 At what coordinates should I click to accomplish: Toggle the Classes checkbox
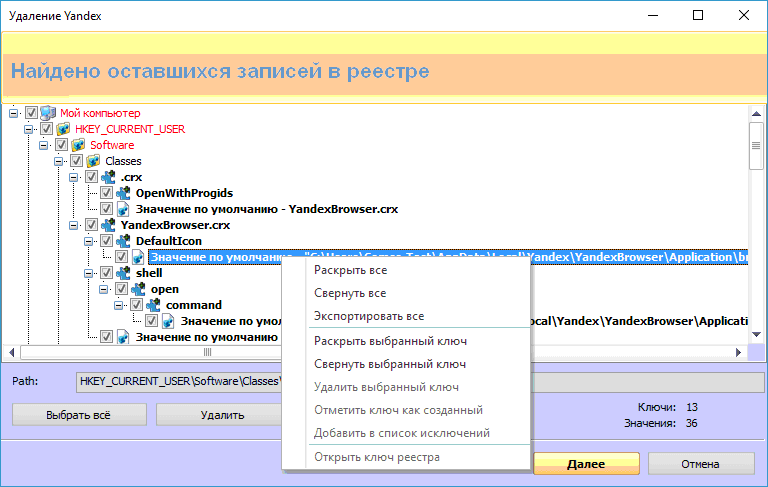76,161
